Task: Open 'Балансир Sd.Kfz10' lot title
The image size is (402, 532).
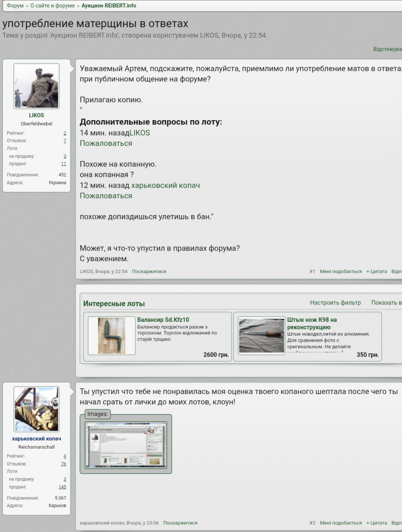Action: [163, 320]
